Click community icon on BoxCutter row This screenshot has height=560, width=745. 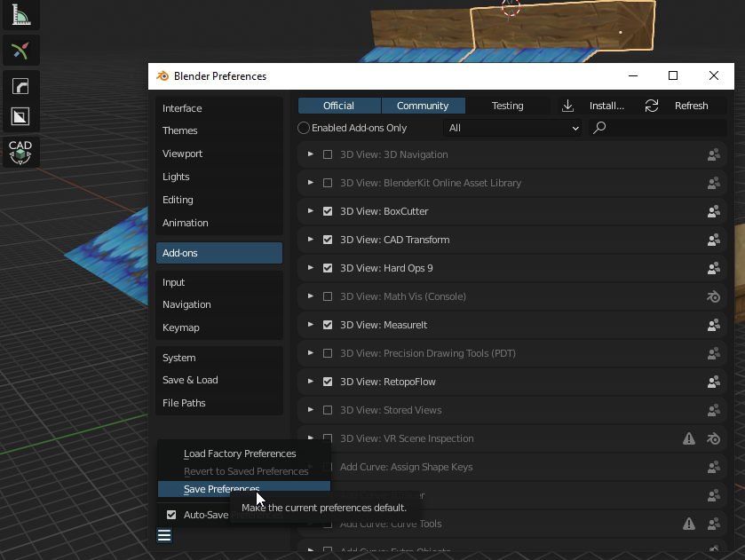(714, 212)
